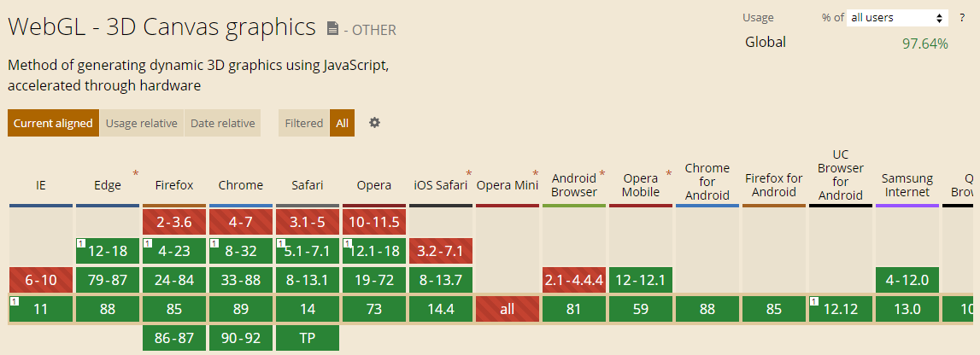Screen dimensions: 980x355
Task: Open the settings gear icon
Action: point(374,123)
